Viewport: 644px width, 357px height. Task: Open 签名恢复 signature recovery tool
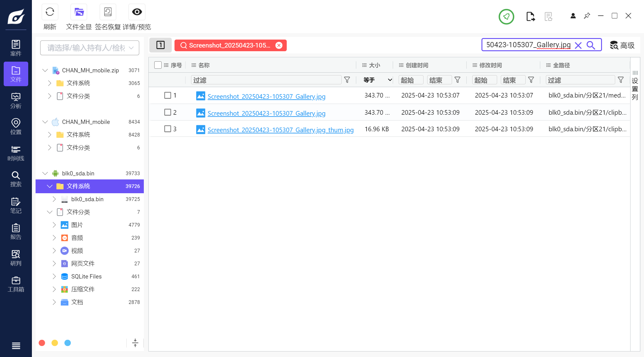(108, 12)
